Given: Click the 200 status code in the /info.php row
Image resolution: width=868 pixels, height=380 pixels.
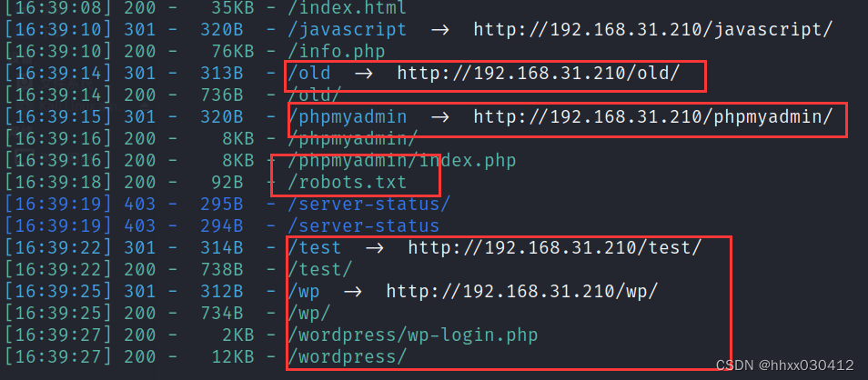Looking at the screenshot, I should 140,52.
